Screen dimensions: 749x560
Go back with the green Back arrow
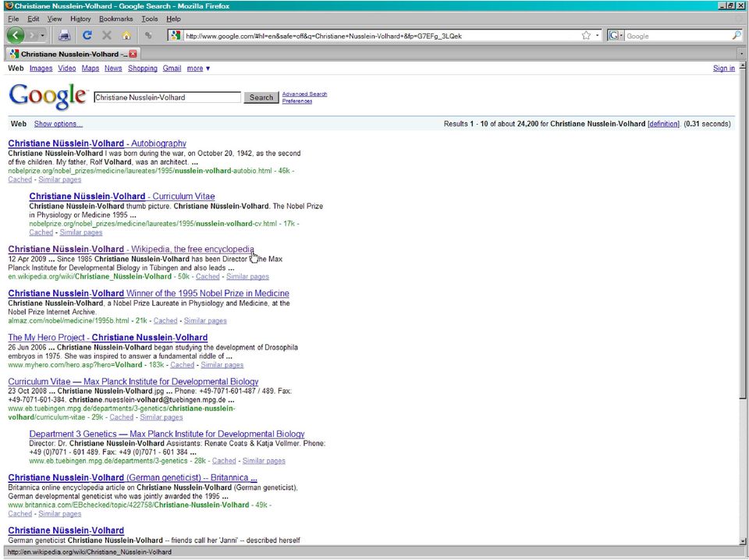click(16, 35)
